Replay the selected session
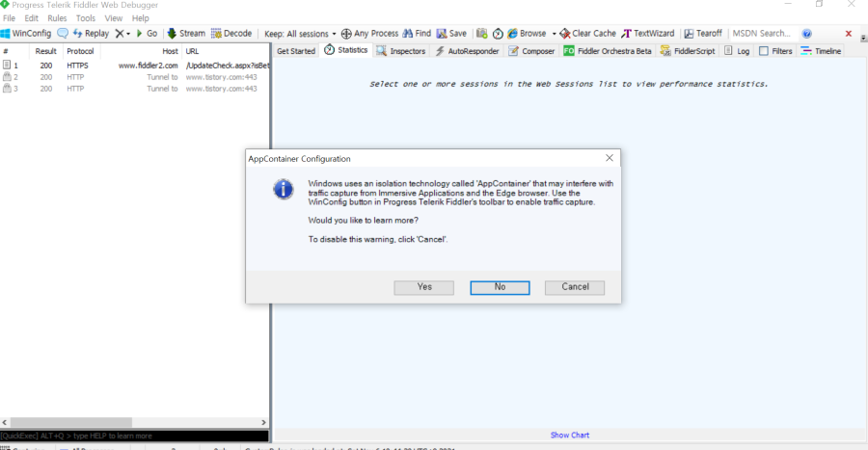The height and width of the screenshot is (450, 868). click(91, 33)
